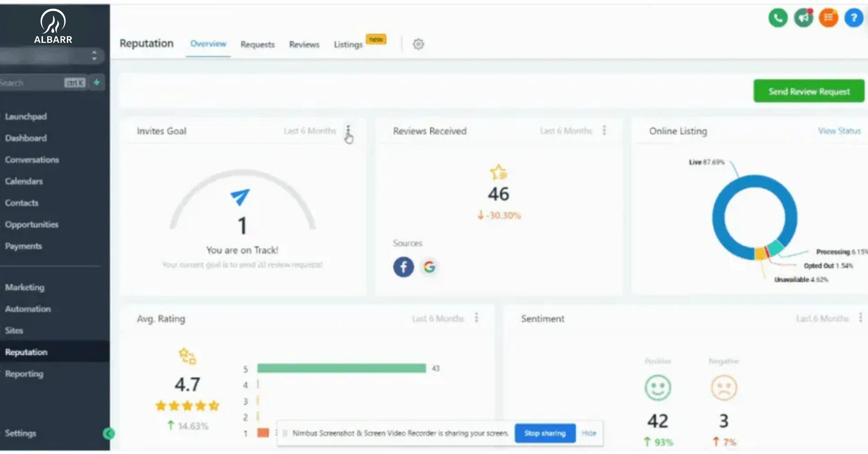868x454 pixels.
Task: Open Invites Goal three-dot menu
Action: (348, 130)
